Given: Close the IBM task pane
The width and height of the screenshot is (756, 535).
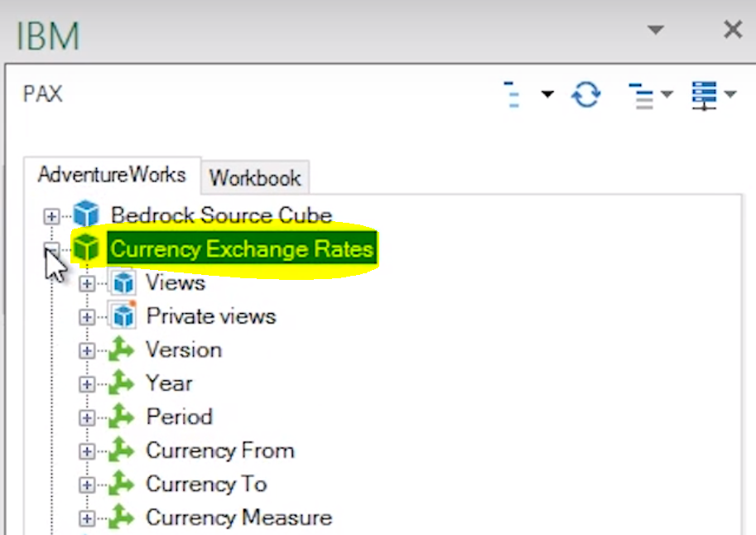Looking at the screenshot, I should [x=733, y=30].
